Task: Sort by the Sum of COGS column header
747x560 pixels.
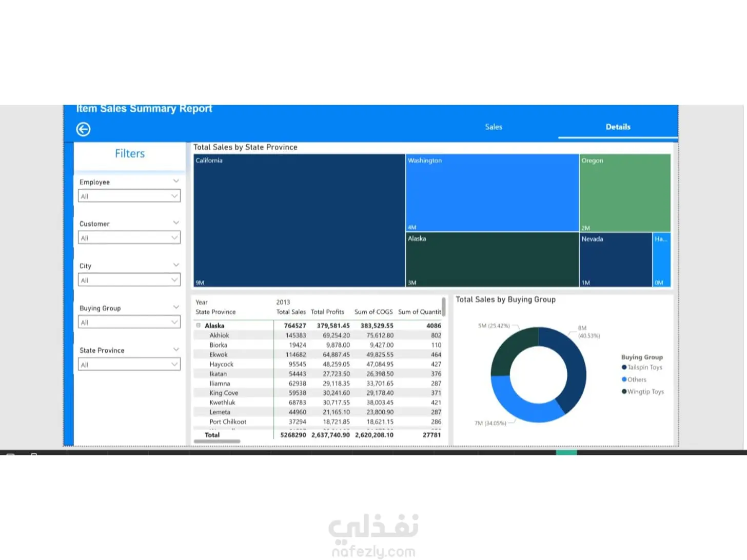Action: 373,312
